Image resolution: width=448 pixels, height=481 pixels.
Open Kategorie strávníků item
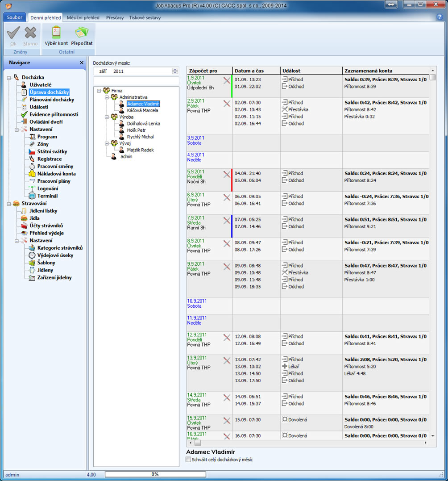60,247
